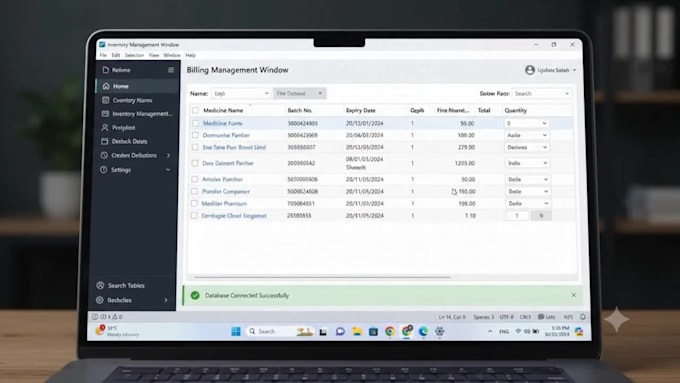Check the Mediler Premium row checkbox
The image size is (680, 383).
tap(194, 203)
